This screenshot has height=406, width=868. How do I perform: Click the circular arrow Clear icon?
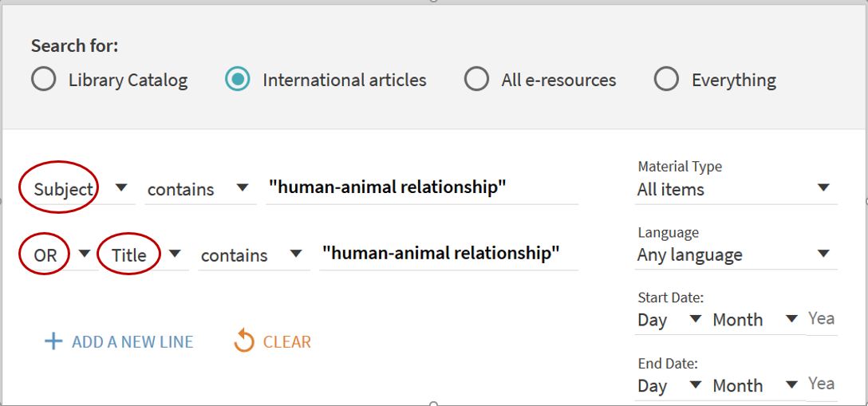(x=243, y=341)
